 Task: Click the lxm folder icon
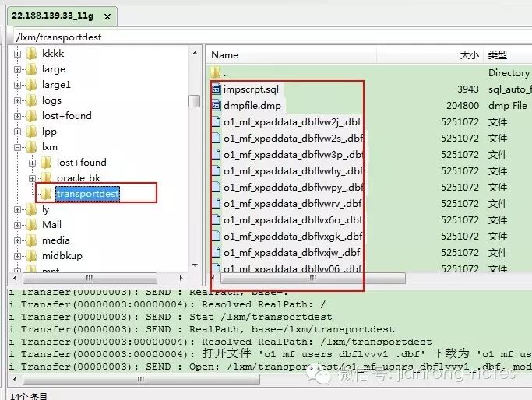point(32,147)
